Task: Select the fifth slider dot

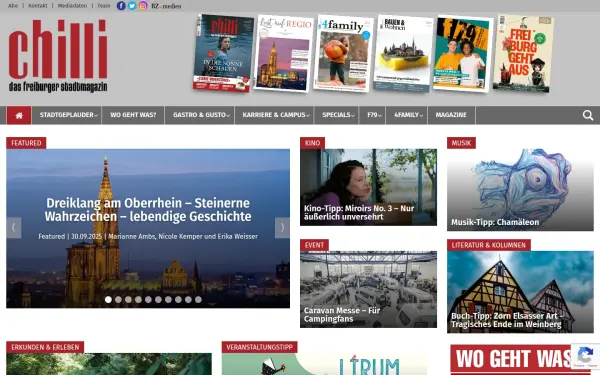Action: (148, 300)
